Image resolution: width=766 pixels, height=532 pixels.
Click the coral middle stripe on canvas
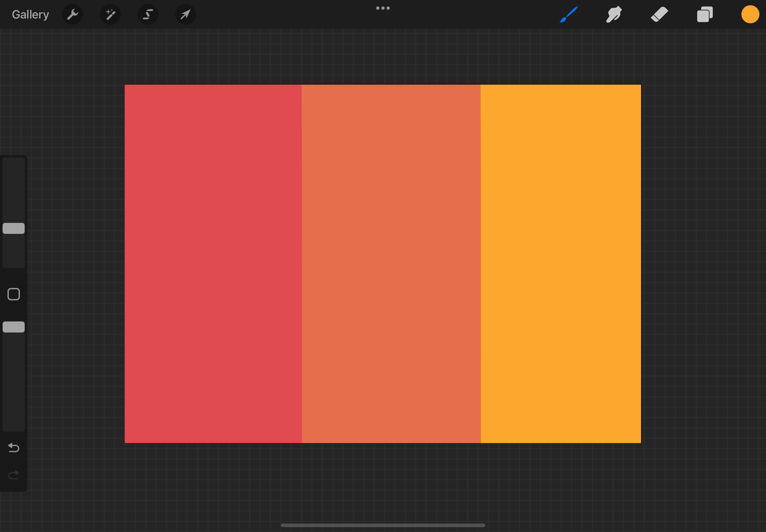[391, 263]
